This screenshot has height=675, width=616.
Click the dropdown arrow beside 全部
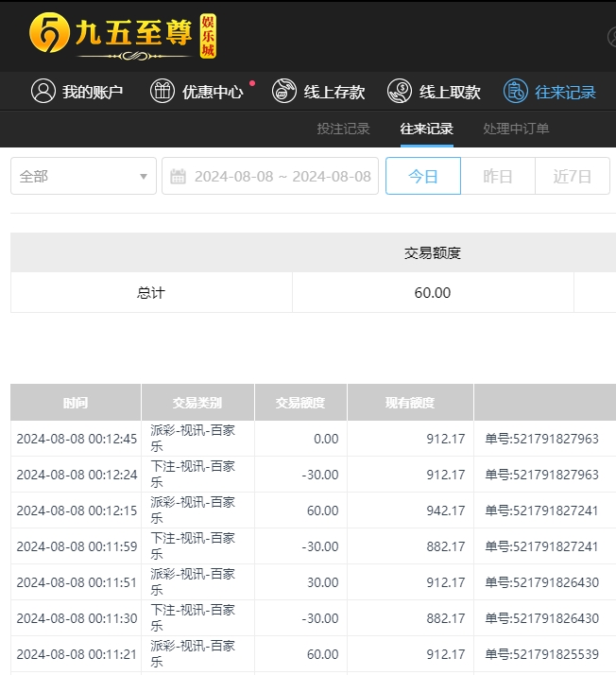point(143,177)
